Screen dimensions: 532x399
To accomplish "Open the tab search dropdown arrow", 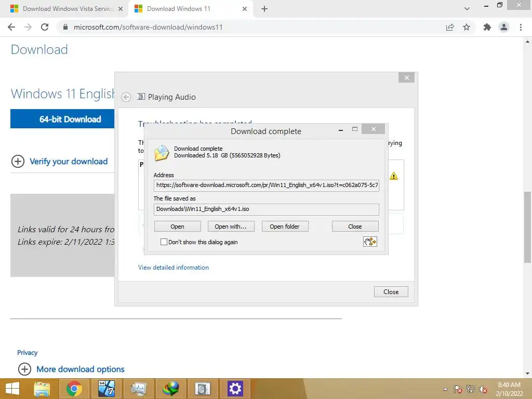I will [467, 9].
